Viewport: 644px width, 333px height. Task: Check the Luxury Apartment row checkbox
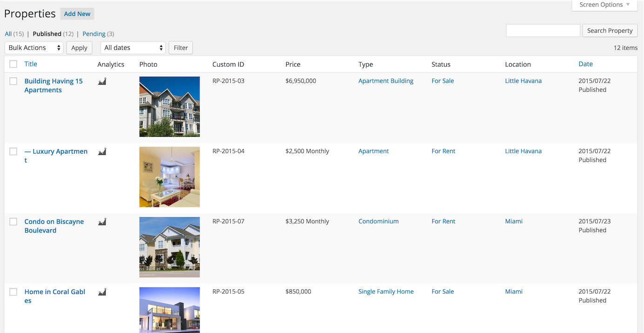pyautogui.click(x=13, y=152)
